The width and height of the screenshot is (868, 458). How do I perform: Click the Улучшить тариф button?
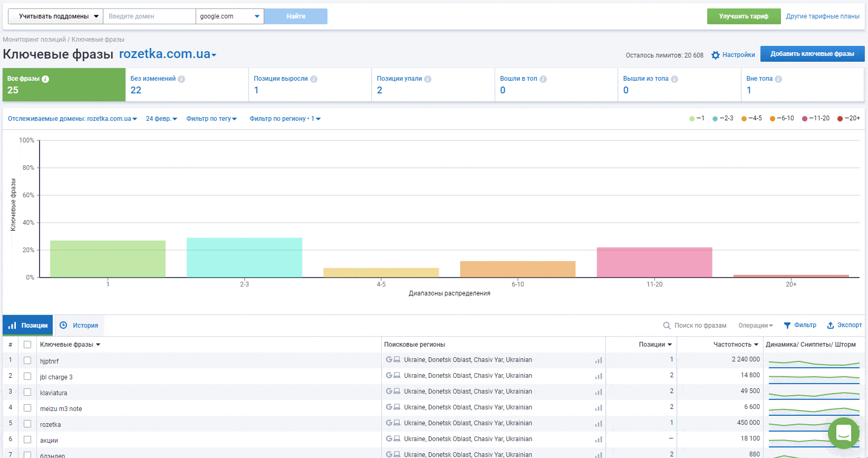[744, 16]
